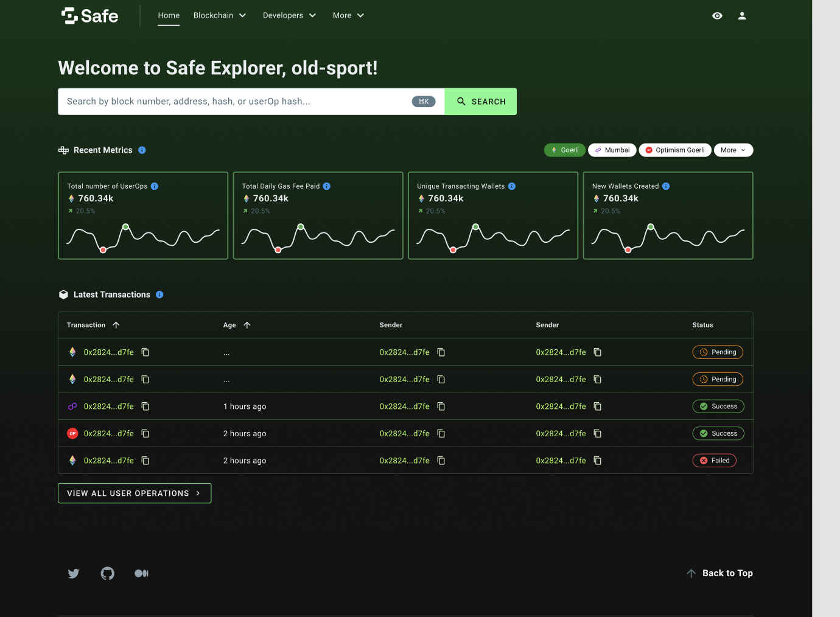Click Back to Top link
840x617 pixels.
coord(719,573)
